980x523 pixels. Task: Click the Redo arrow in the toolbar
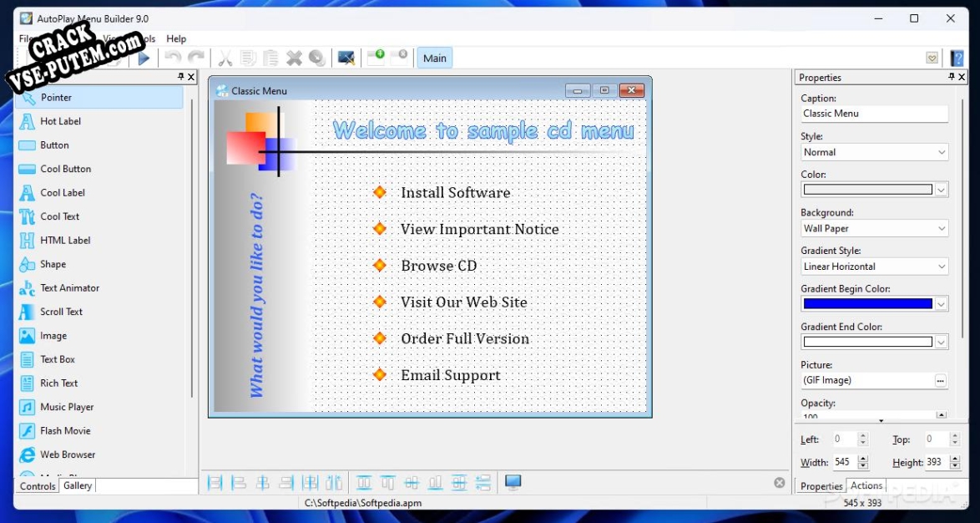pos(196,58)
